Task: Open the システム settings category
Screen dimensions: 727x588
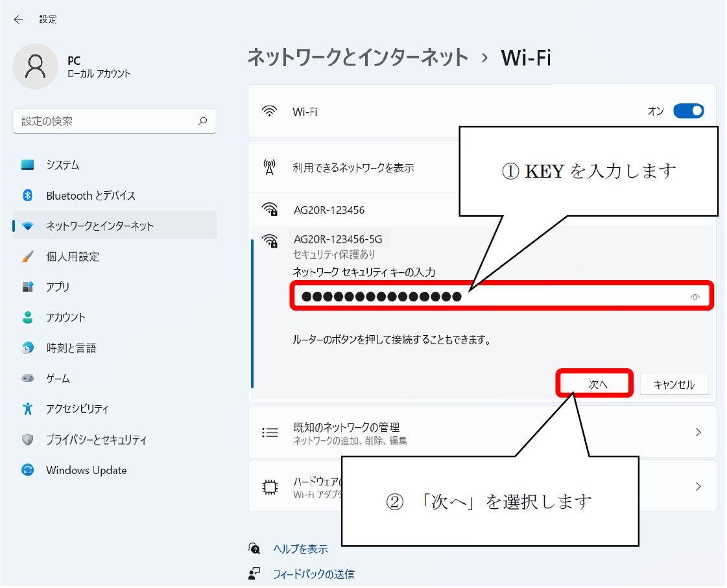Action: 62,165
